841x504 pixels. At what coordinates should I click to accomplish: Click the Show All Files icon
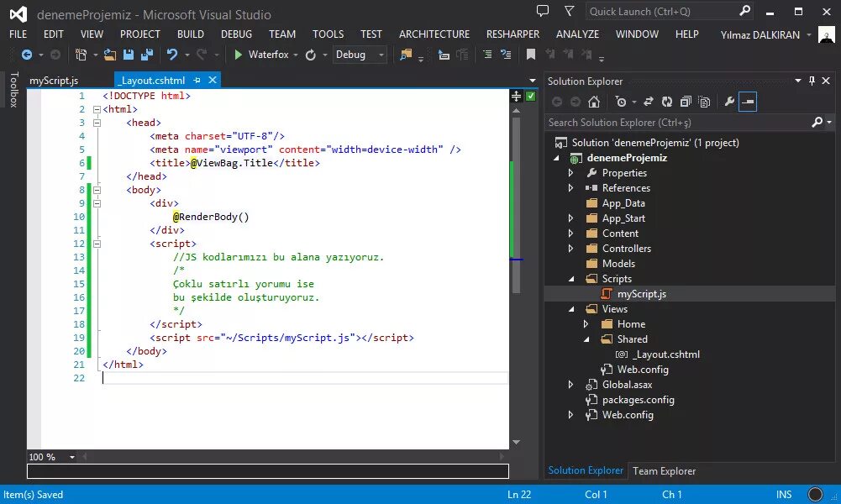[704, 102]
